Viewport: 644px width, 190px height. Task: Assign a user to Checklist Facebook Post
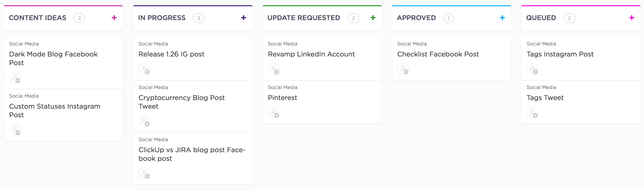[x=403, y=69]
